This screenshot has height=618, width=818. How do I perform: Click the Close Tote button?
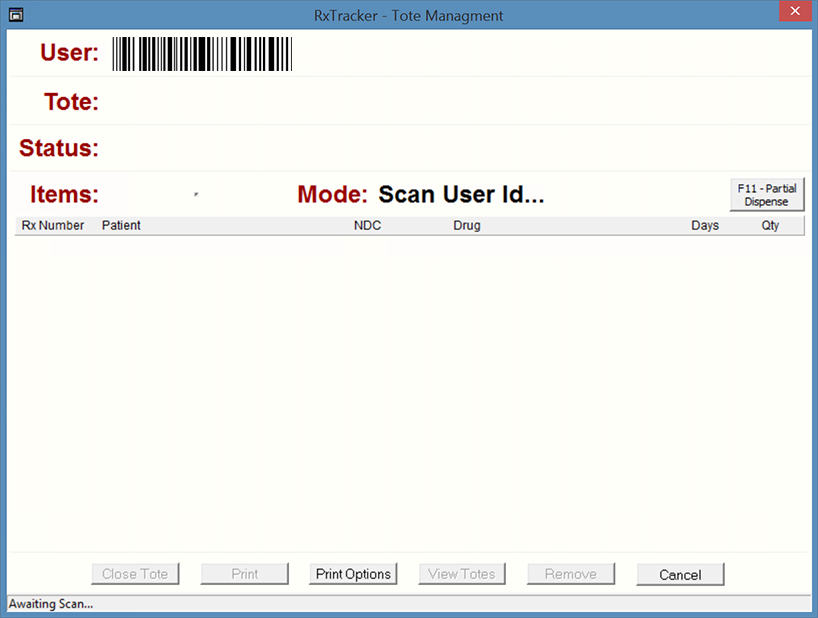[135, 574]
